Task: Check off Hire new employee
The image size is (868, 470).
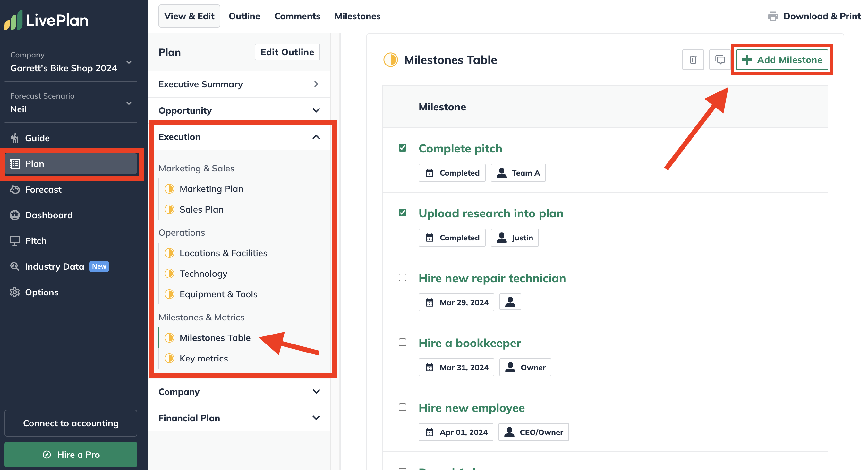Action: [x=402, y=407]
